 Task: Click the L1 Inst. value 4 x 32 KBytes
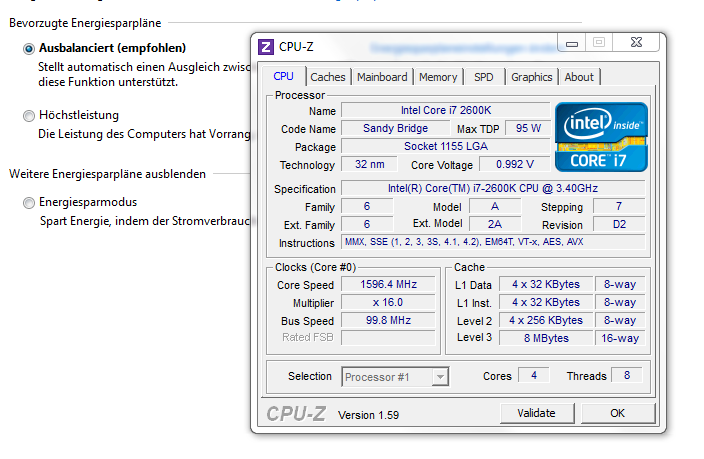point(546,302)
